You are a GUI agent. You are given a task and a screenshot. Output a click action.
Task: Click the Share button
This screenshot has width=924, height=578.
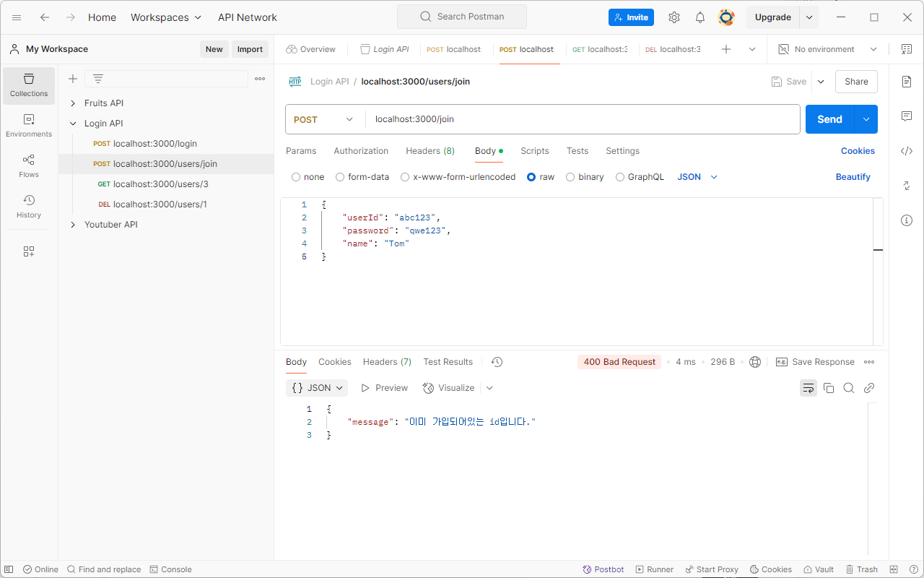[856, 82]
